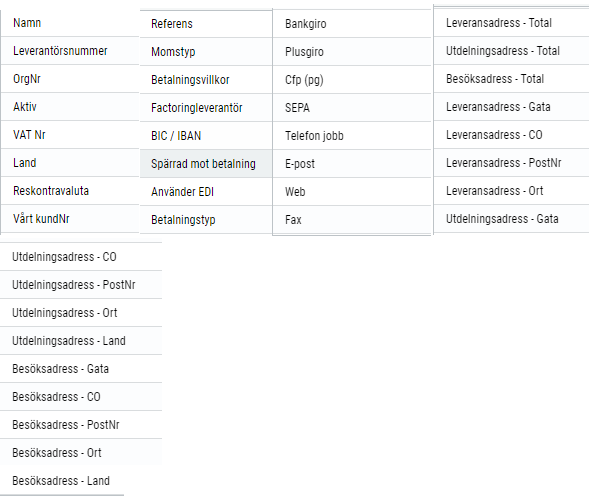Select Besöksadress - Gata entry
The image size is (589, 496).
coord(81,369)
